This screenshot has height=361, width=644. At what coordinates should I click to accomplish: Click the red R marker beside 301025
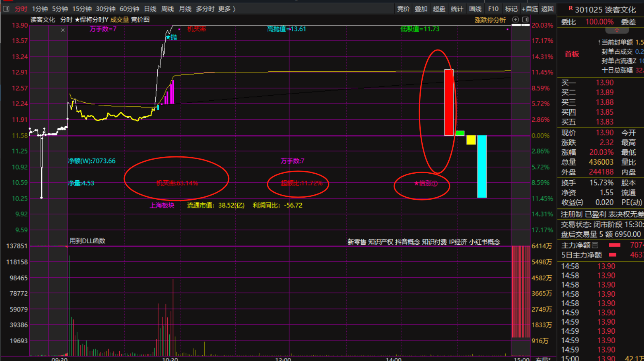571,8
